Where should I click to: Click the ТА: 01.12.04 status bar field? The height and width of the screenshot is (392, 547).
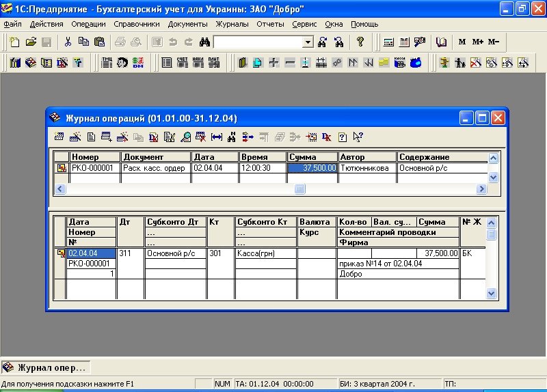285,384
